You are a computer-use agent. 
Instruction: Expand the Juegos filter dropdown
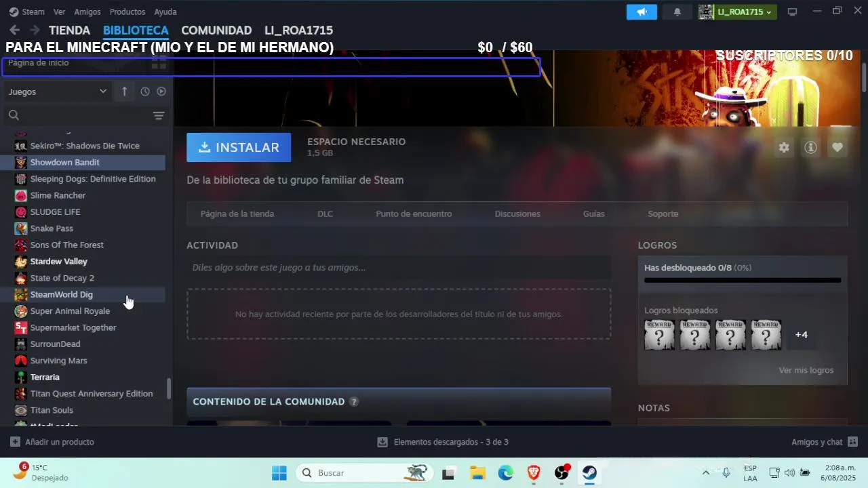click(58, 91)
